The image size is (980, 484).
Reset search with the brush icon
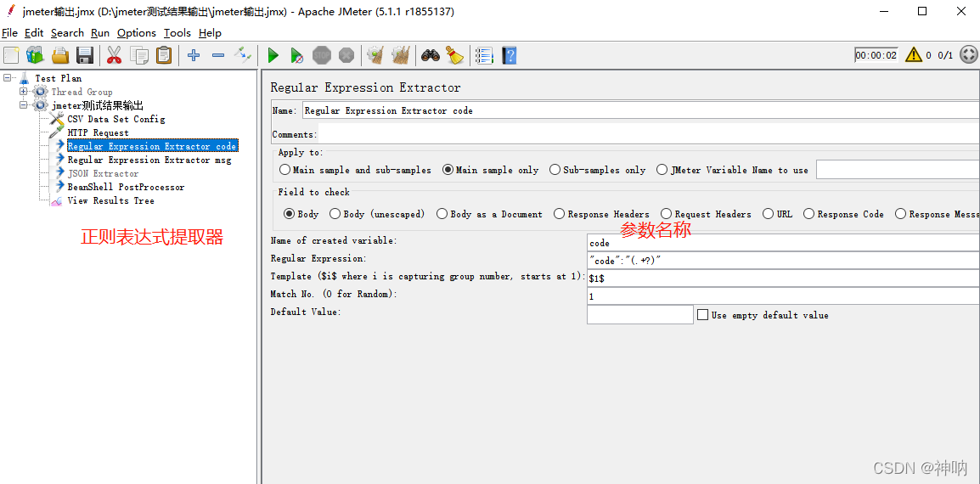pyautogui.click(x=455, y=56)
